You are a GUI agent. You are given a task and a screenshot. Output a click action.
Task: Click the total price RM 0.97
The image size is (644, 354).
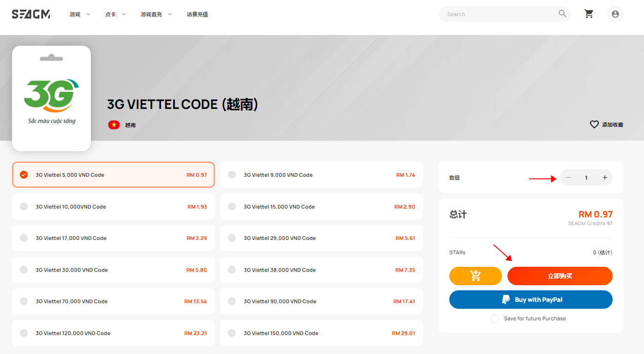click(x=596, y=214)
